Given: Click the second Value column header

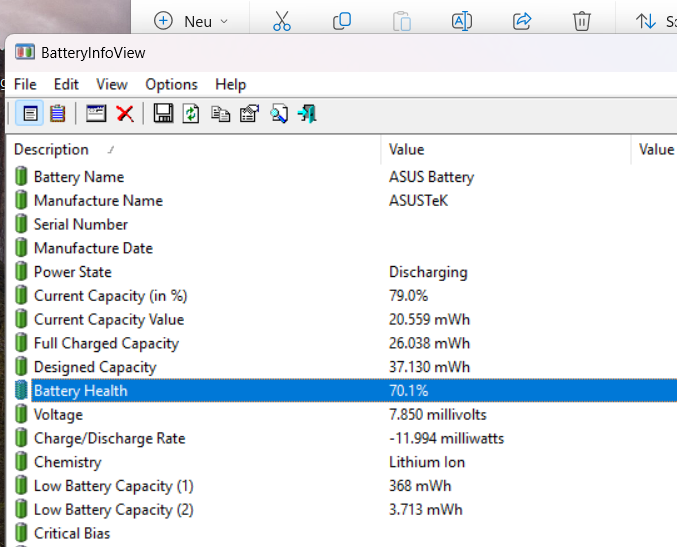Looking at the screenshot, I should coord(654,149).
